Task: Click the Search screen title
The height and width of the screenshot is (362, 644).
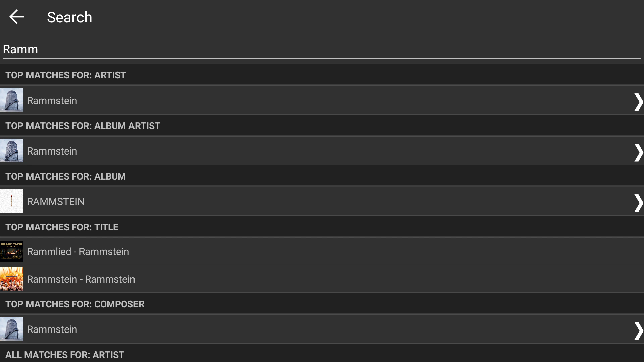Action: 69,17
